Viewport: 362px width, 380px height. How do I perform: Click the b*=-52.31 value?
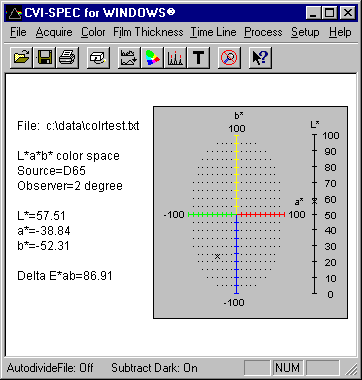[x=43, y=246]
